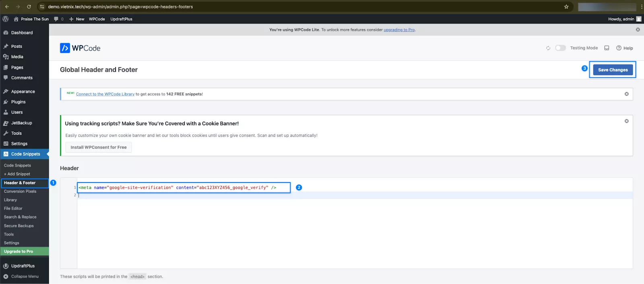Image resolution: width=644 pixels, height=284 pixels.
Task: Click the loading spinner icon by Testing Mode
Action: point(548,48)
